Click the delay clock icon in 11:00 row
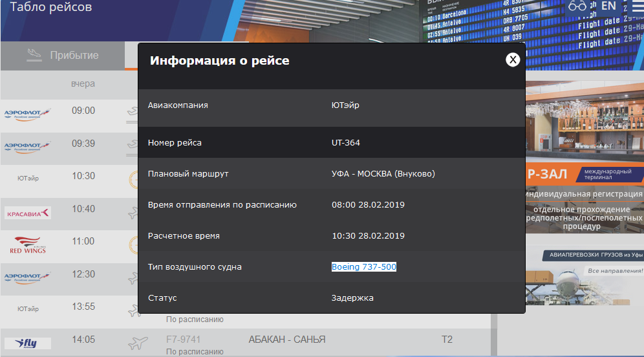644x357 pixels. coord(134,245)
